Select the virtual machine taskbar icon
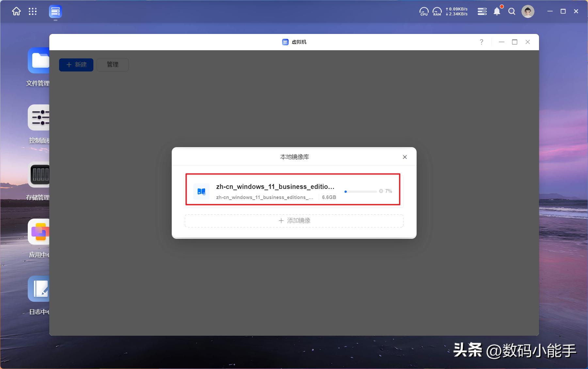Image resolution: width=588 pixels, height=369 pixels. pos(56,12)
